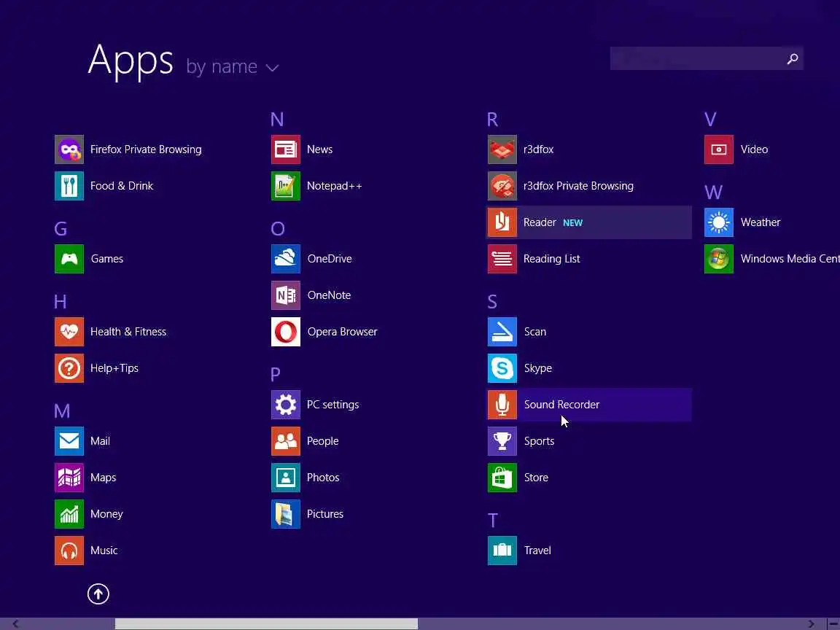The image size is (840, 630).
Task: Open the Music headphones icon
Action: point(69,551)
